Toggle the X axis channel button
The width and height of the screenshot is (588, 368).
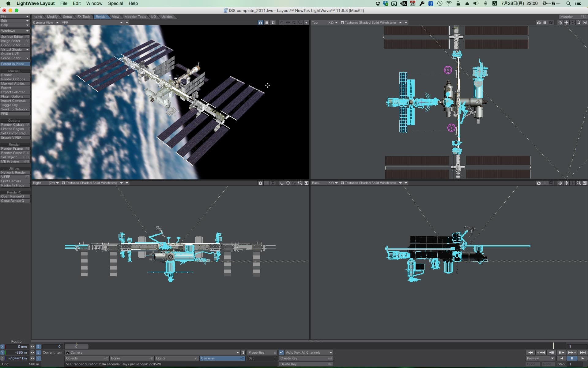[2, 347]
